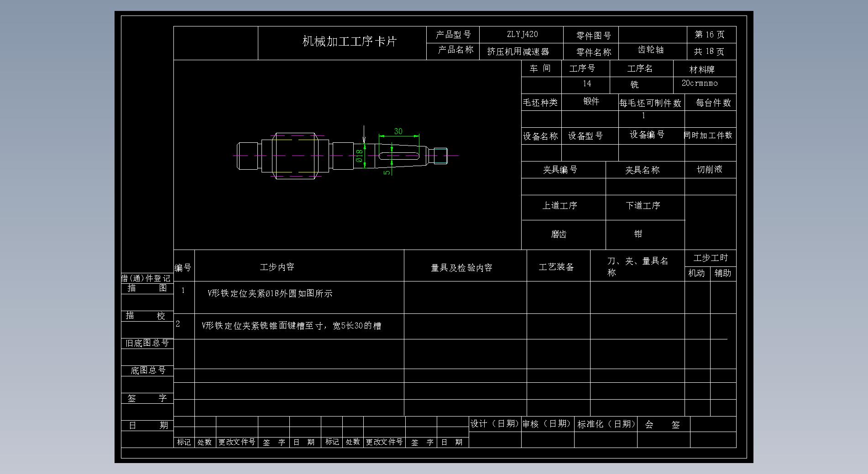
Task: Select the '同时加工件数' header
Action: point(708,135)
